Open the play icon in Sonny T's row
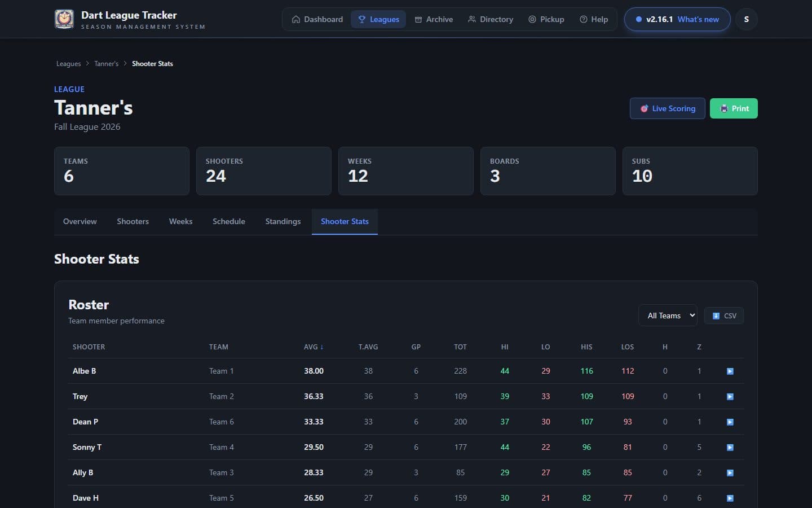 point(730,448)
